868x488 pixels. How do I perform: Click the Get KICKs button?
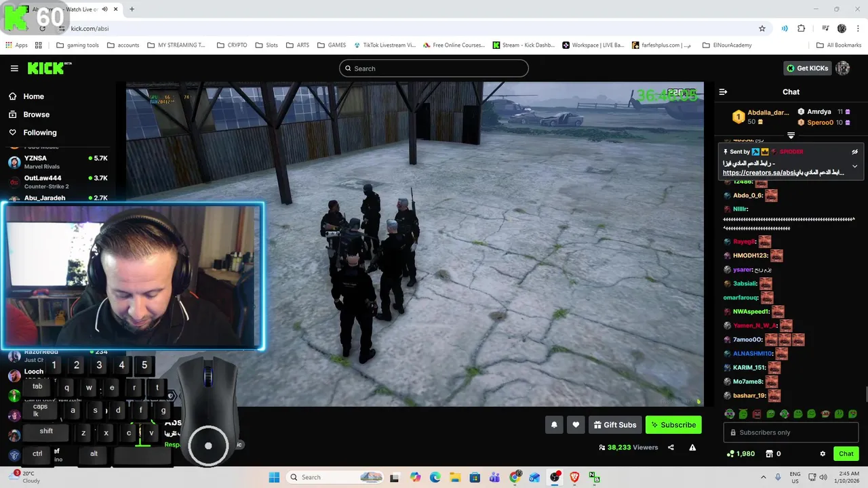(808, 68)
